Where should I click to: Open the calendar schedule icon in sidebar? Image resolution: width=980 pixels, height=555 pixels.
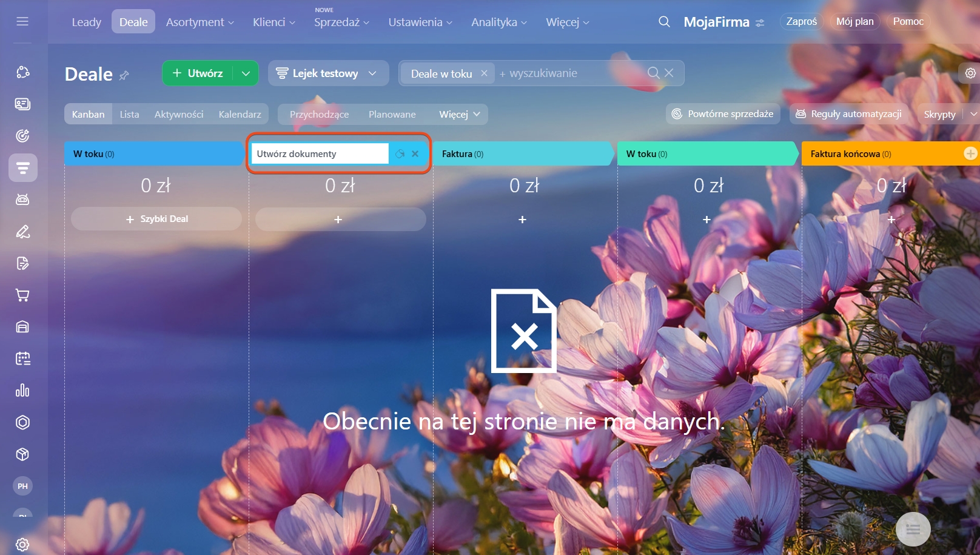[x=22, y=358]
